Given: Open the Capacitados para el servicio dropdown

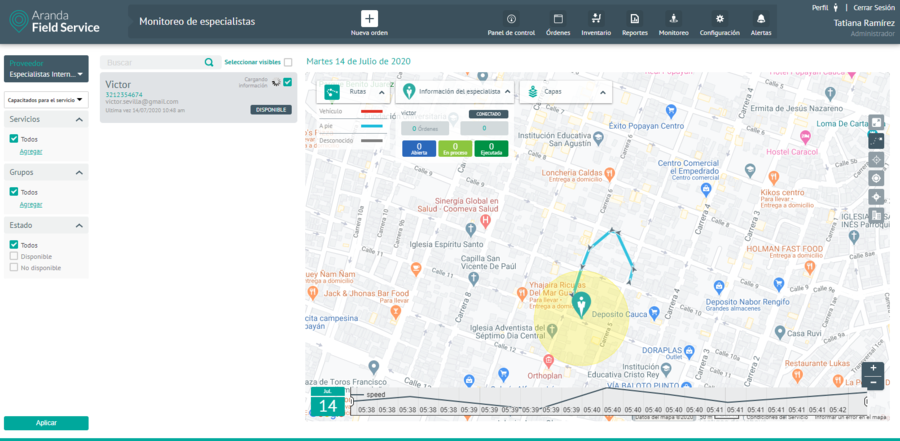Looking at the screenshot, I should pos(46,100).
